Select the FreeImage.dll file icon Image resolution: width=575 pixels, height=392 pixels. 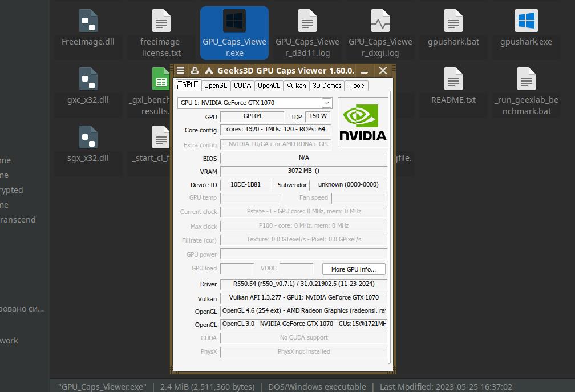pyautogui.click(x=88, y=21)
